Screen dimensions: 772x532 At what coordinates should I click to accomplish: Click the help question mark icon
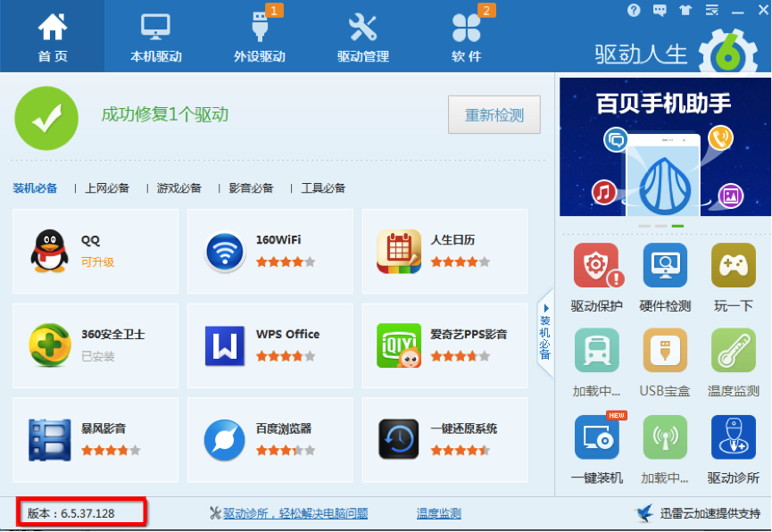[x=635, y=11]
